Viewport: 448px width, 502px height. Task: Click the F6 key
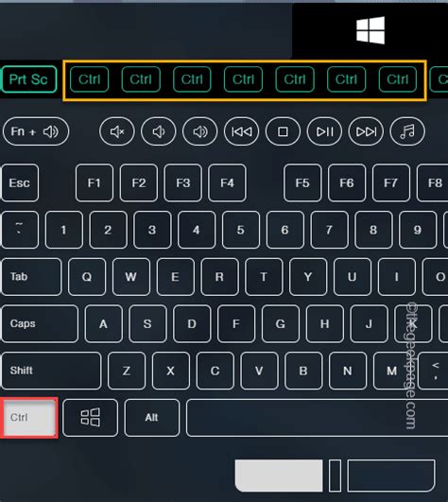pos(347,182)
